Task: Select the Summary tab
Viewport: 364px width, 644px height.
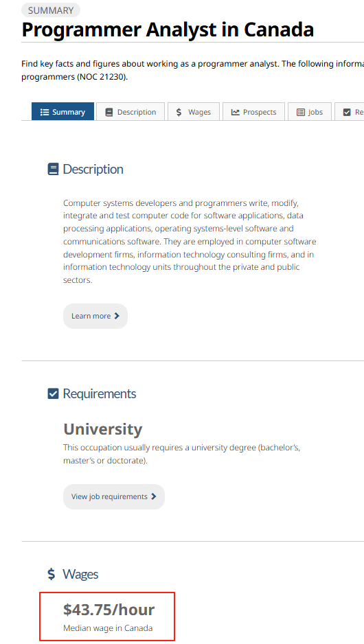Action: pos(63,112)
